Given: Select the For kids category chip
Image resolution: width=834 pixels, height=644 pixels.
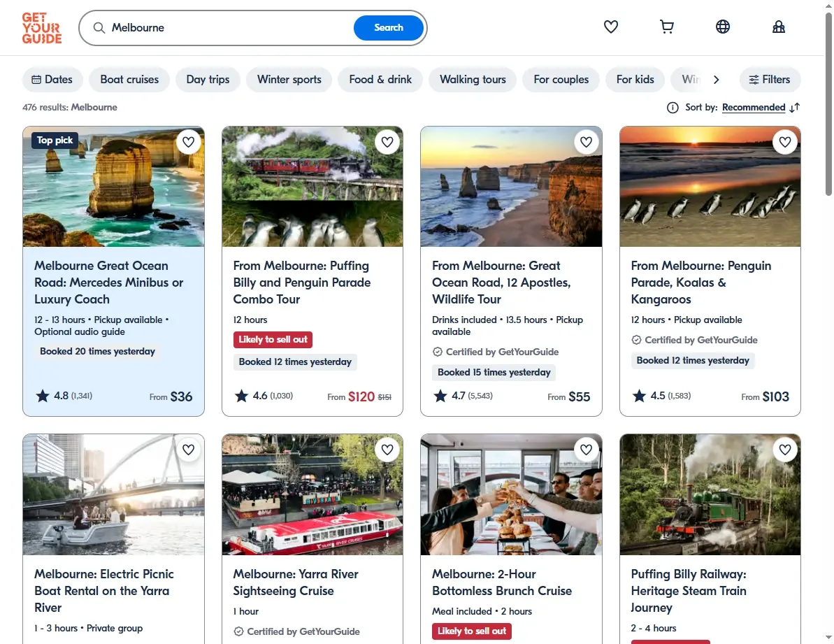Looking at the screenshot, I should pos(635,79).
